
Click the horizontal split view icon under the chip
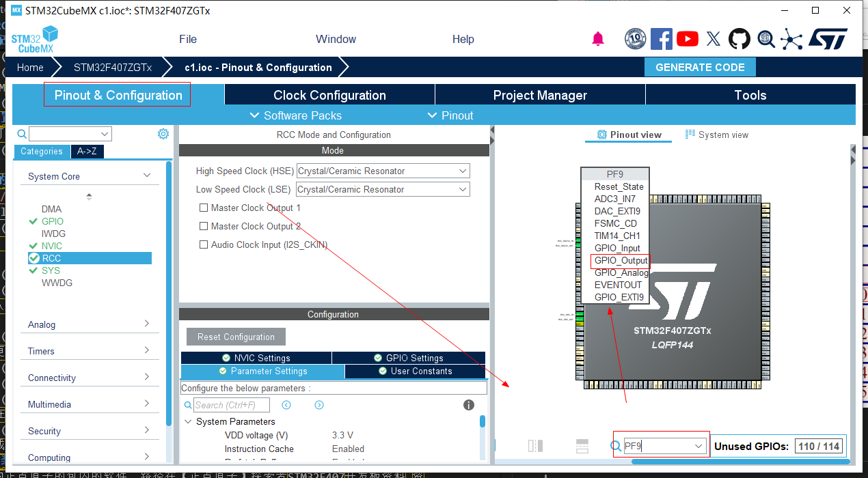(582, 446)
